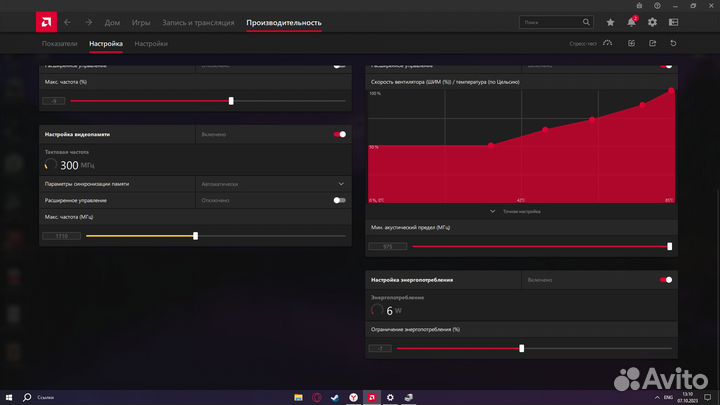This screenshot has width=720, height=405.
Task: Click the power limit percent value box
Action: [380, 349]
